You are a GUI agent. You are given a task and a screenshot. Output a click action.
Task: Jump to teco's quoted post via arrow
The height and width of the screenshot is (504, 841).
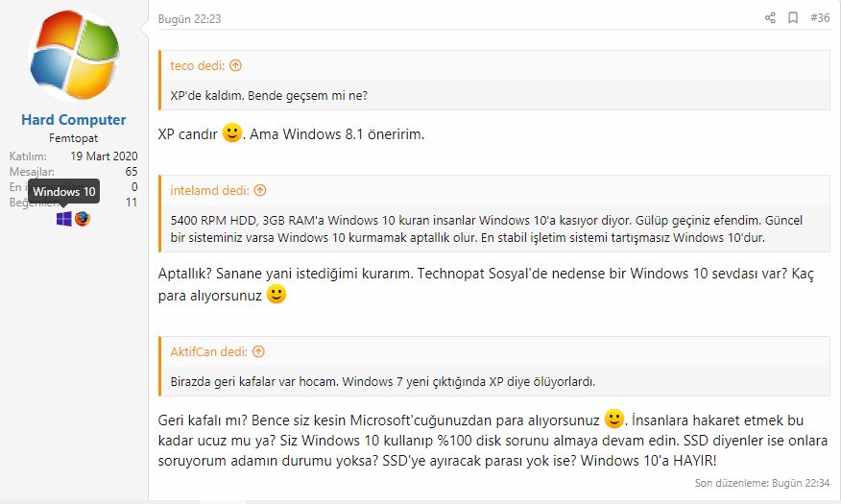click(x=235, y=65)
